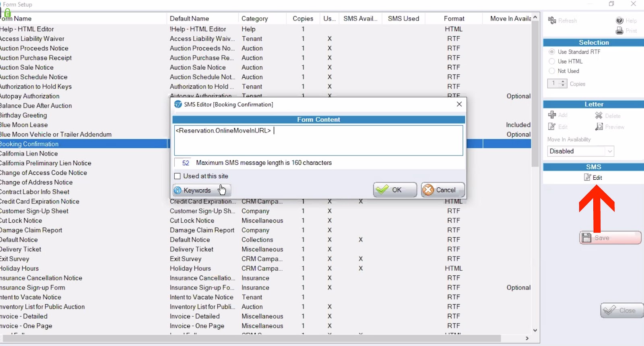Select the 'Authorization to Hold Keys' row
The width and height of the screenshot is (644, 346).
[266, 87]
